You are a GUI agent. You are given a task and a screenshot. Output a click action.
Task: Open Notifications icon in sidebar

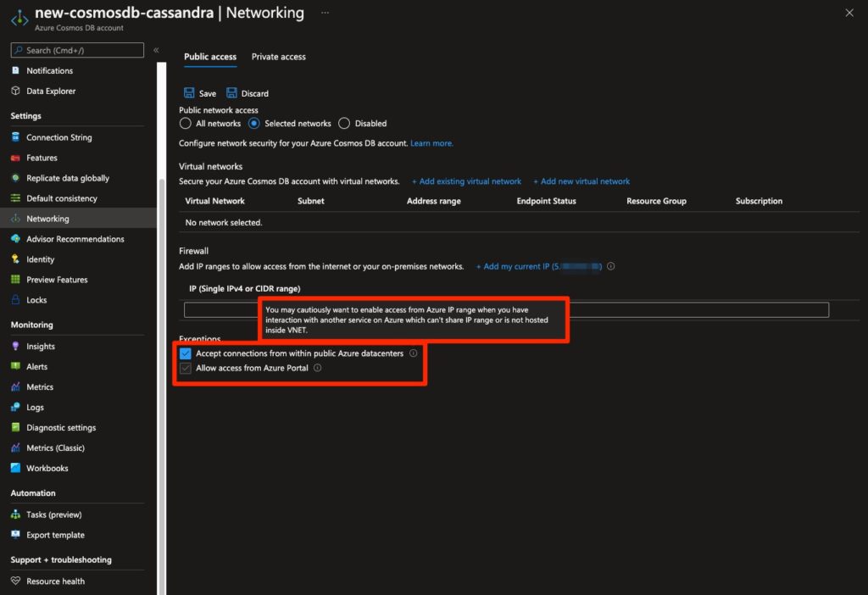[15, 70]
